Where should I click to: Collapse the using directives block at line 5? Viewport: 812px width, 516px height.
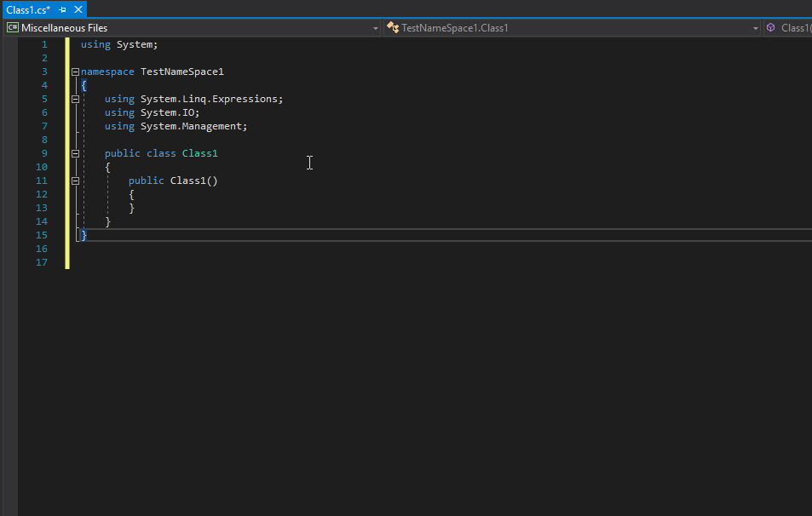75,99
